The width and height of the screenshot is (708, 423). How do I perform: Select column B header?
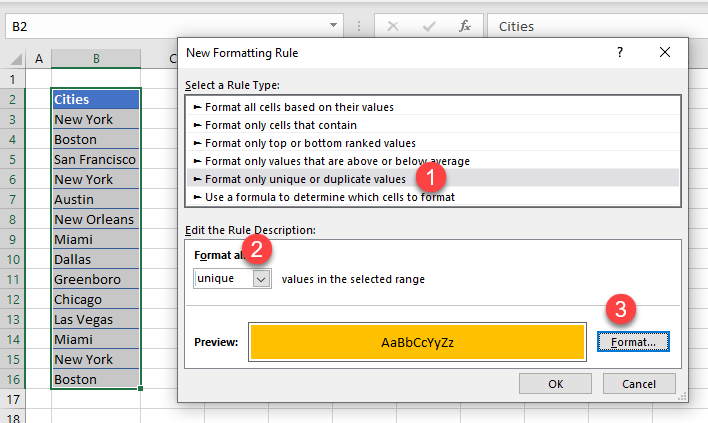(96, 59)
